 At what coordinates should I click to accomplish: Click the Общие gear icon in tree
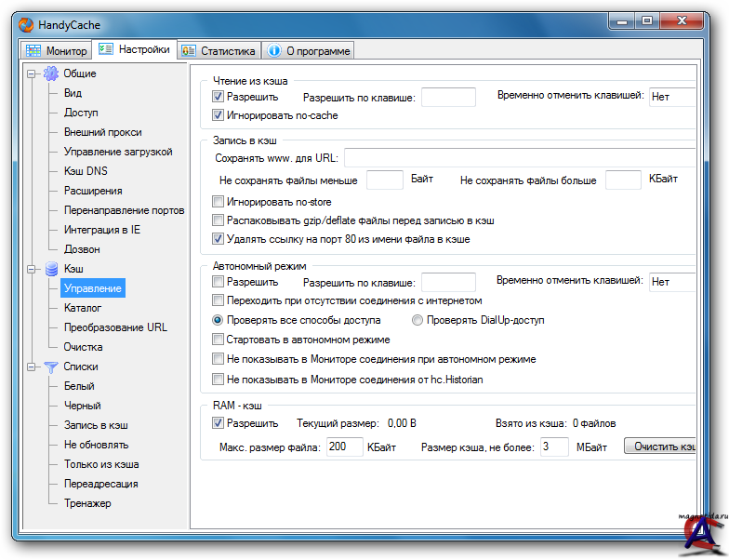pos(51,73)
